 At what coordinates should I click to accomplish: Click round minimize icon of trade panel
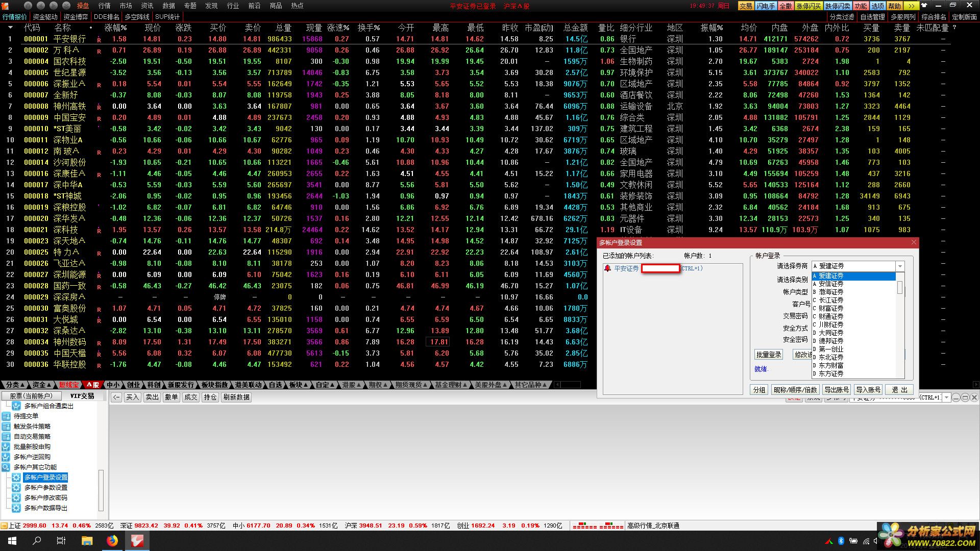point(956,397)
